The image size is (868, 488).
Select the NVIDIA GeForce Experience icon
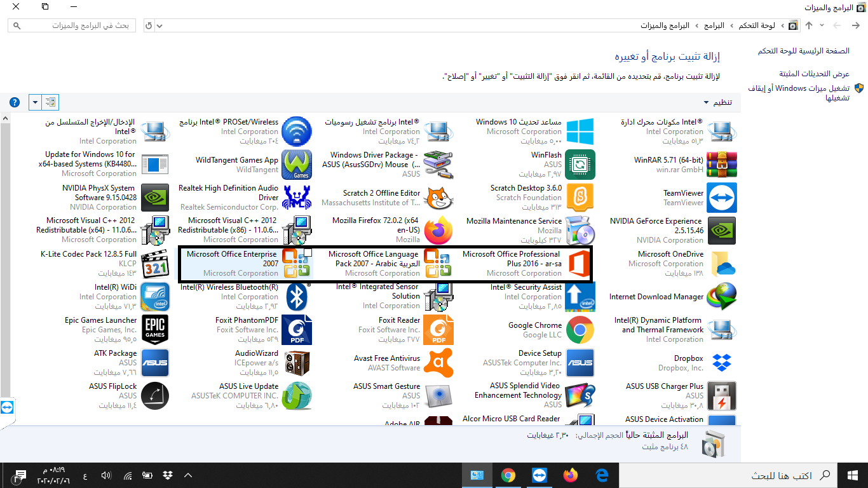[x=721, y=231]
